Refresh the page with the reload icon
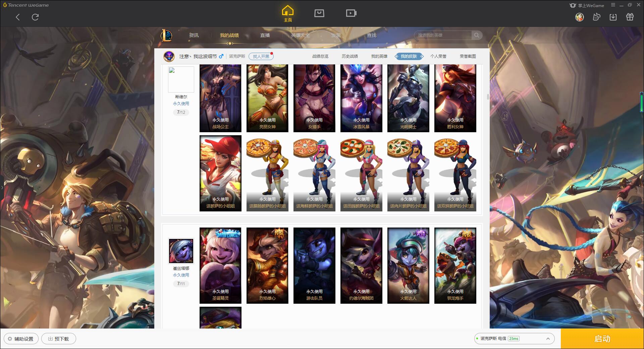 pos(35,17)
